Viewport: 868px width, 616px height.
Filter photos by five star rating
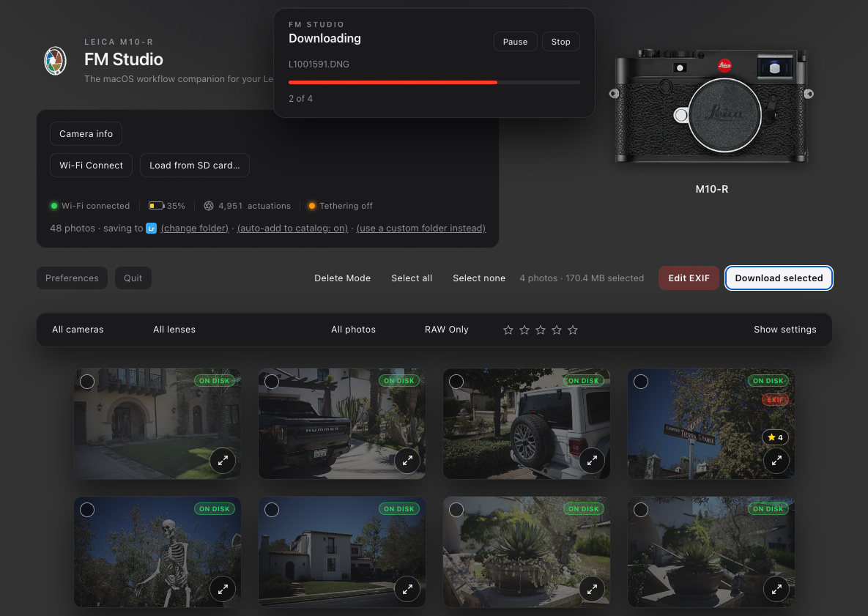click(573, 330)
